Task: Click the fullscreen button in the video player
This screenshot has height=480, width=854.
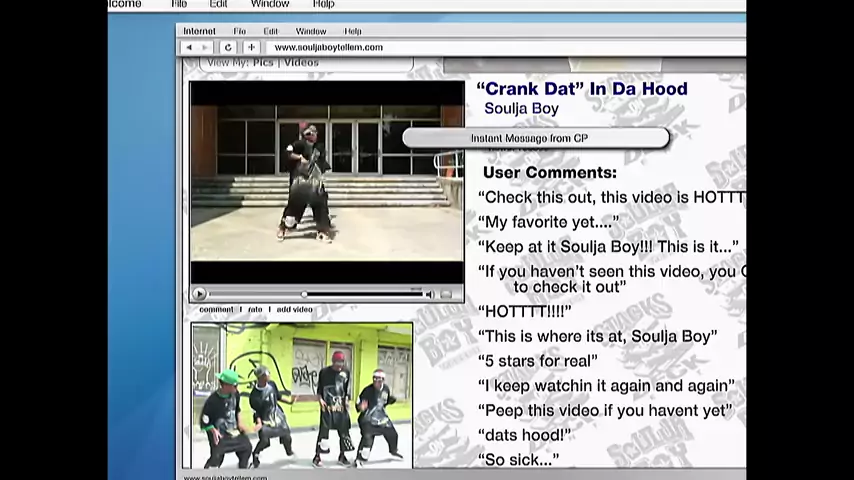Action: click(x=447, y=294)
